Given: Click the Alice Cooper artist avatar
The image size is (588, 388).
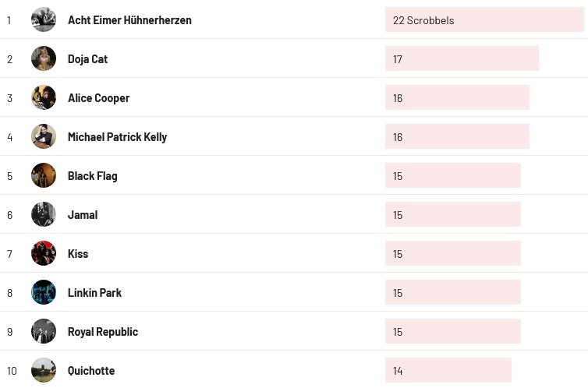Looking at the screenshot, I should 44,97.
